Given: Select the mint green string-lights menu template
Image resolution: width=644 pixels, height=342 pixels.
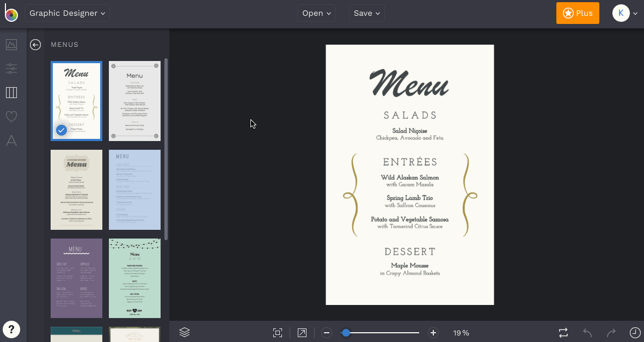Looking at the screenshot, I should [x=134, y=278].
